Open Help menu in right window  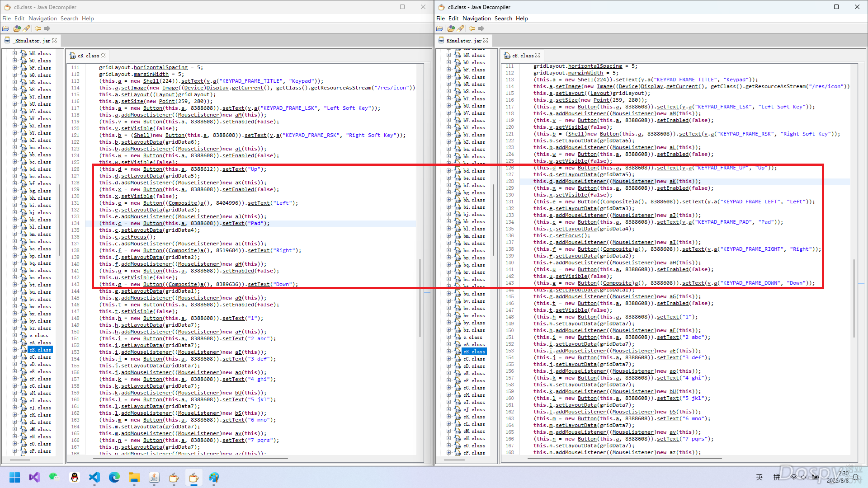522,18
